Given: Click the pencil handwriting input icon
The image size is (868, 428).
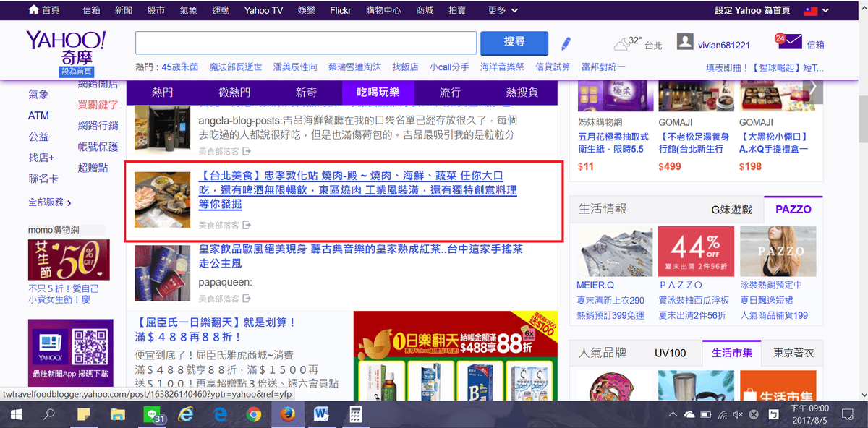Looking at the screenshot, I should 566,43.
